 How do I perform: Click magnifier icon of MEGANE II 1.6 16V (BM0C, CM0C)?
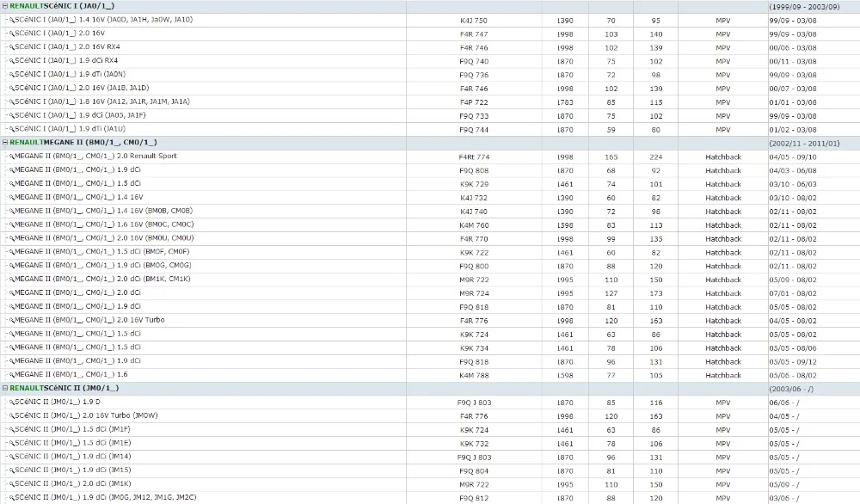click(11, 225)
